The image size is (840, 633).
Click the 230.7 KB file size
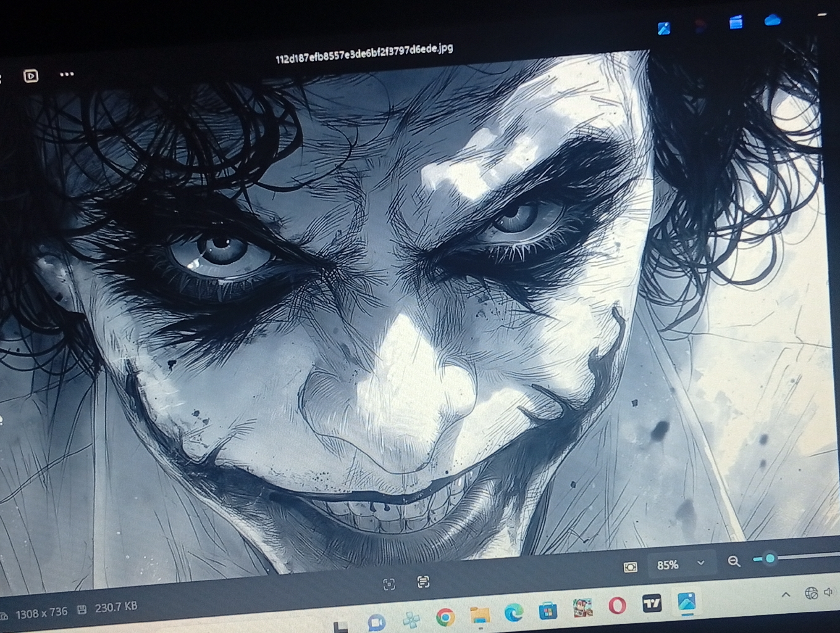[116, 607]
